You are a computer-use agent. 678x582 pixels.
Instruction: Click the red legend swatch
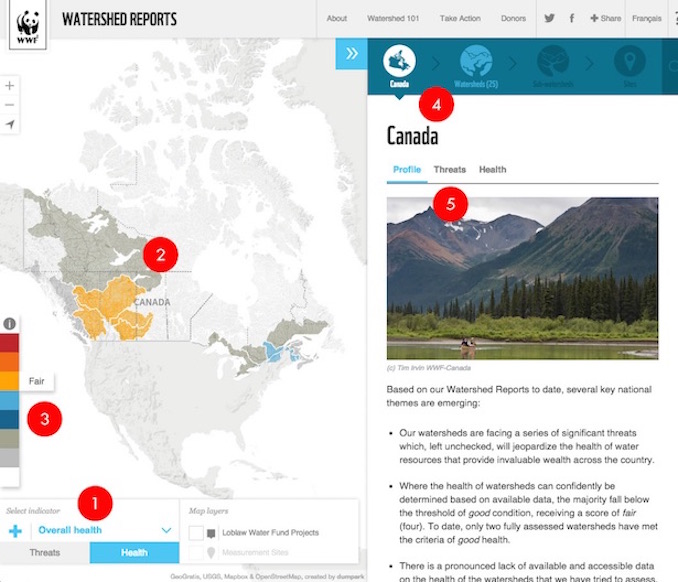pos(9,343)
